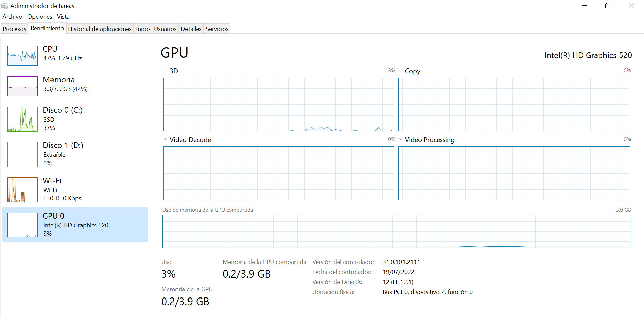Open the 3D engine dropdown chevron
This screenshot has height=321, width=644.
pyautogui.click(x=165, y=71)
